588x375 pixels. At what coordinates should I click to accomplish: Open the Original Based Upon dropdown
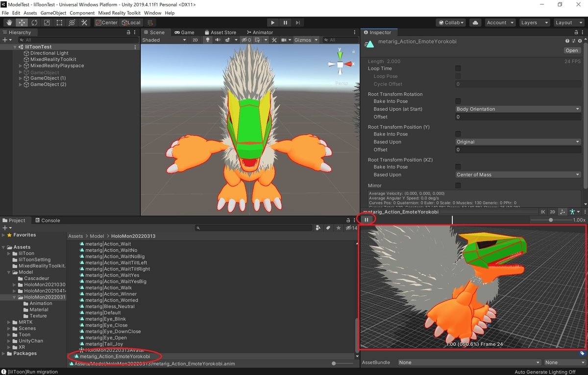tap(518, 142)
